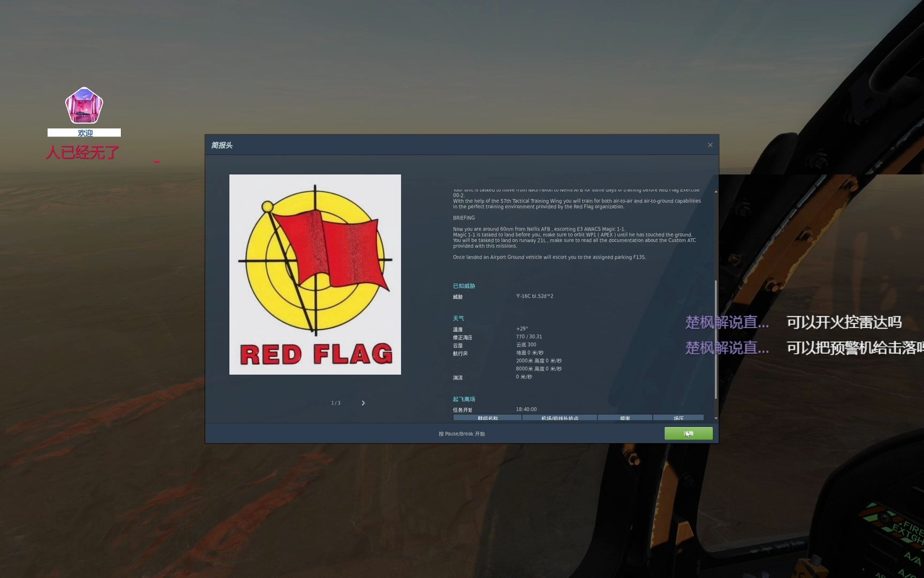Click the cloud value 云底 300

pos(526,345)
